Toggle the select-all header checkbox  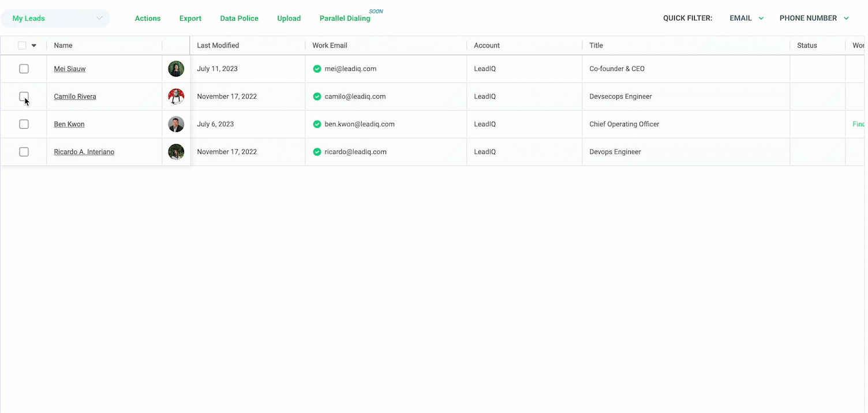(22, 46)
